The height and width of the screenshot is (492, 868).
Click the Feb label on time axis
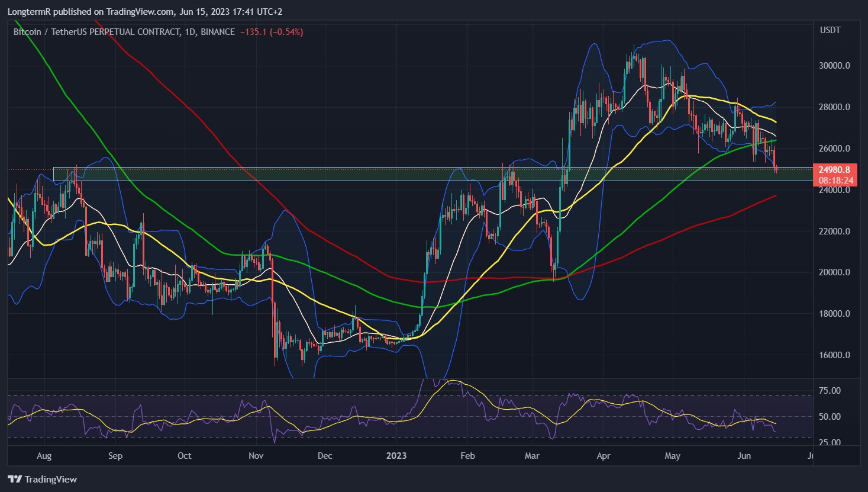pos(467,456)
